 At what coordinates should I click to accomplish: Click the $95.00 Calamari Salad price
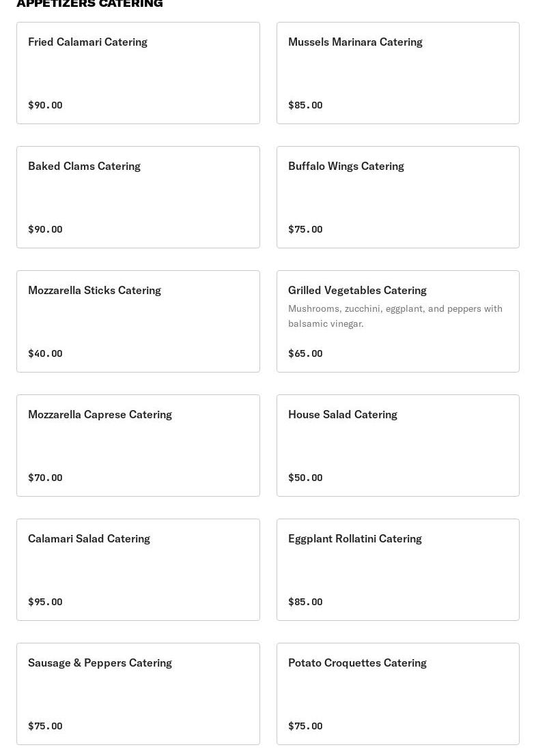[x=45, y=602]
